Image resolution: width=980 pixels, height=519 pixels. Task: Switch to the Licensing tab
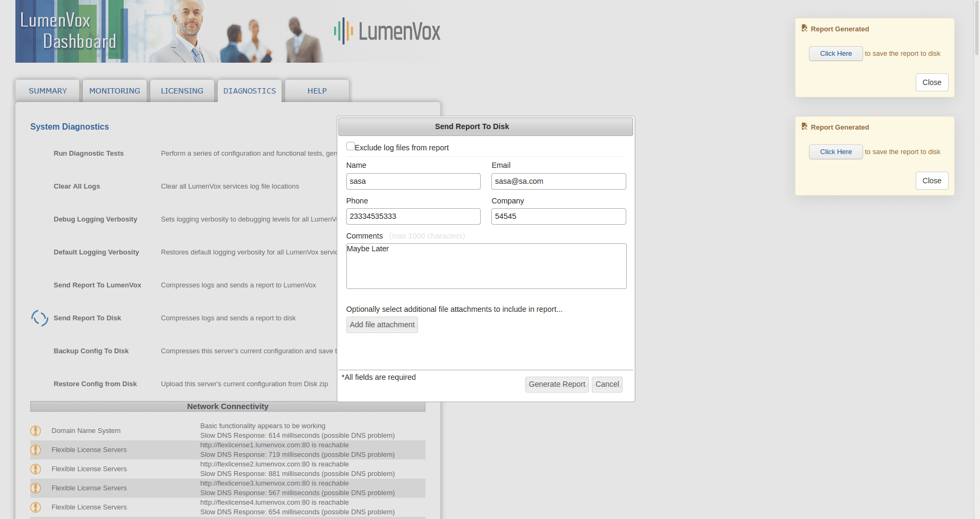(x=182, y=91)
